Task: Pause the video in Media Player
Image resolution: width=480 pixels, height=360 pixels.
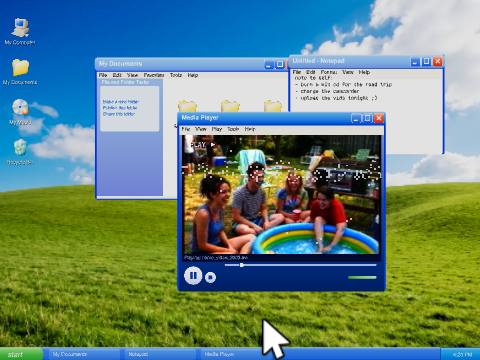Action: [193, 276]
